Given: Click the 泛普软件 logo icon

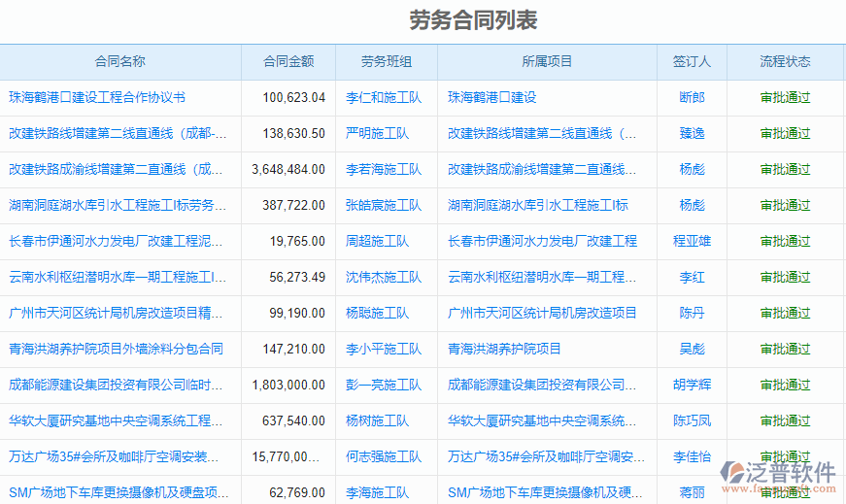Looking at the screenshot, I should pos(737,471).
